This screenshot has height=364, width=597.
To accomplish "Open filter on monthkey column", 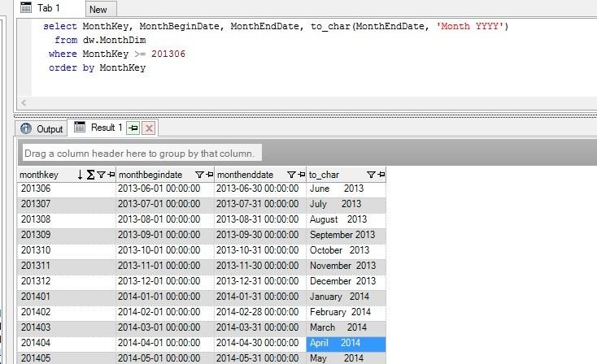I will [101, 175].
